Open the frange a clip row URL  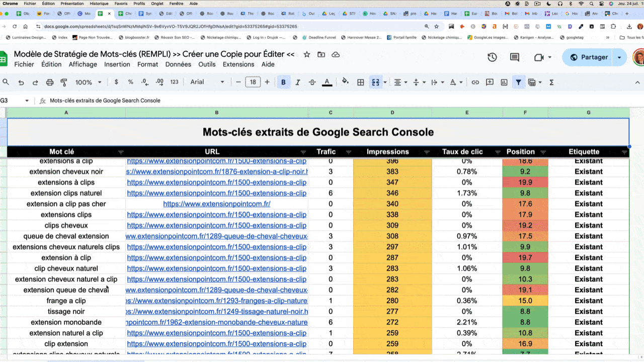[217, 301]
